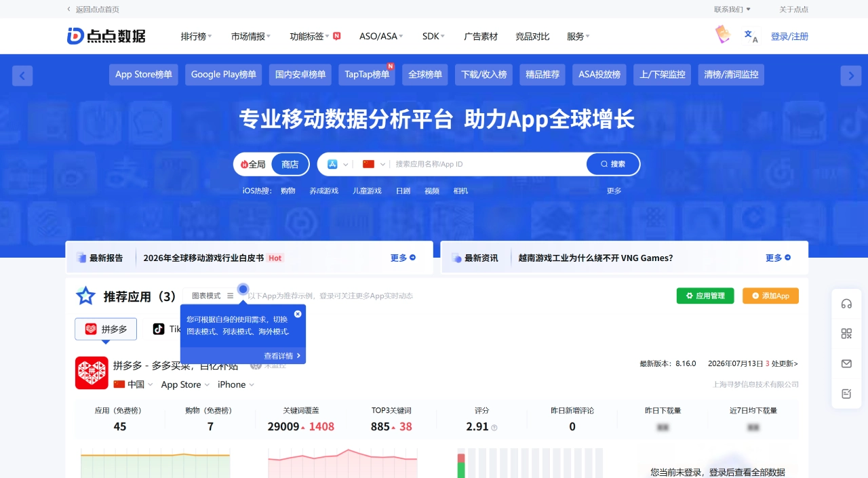
Task: Open the feedback edit sidebar icon
Action: pos(846,393)
